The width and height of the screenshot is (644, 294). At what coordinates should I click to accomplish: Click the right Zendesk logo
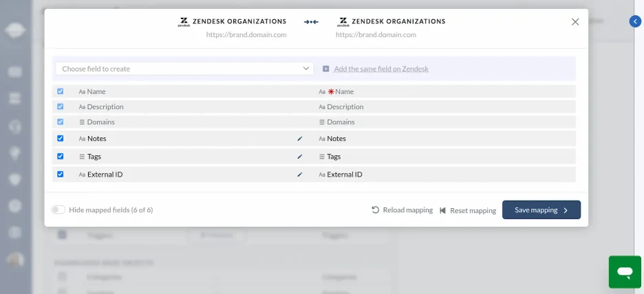click(343, 22)
